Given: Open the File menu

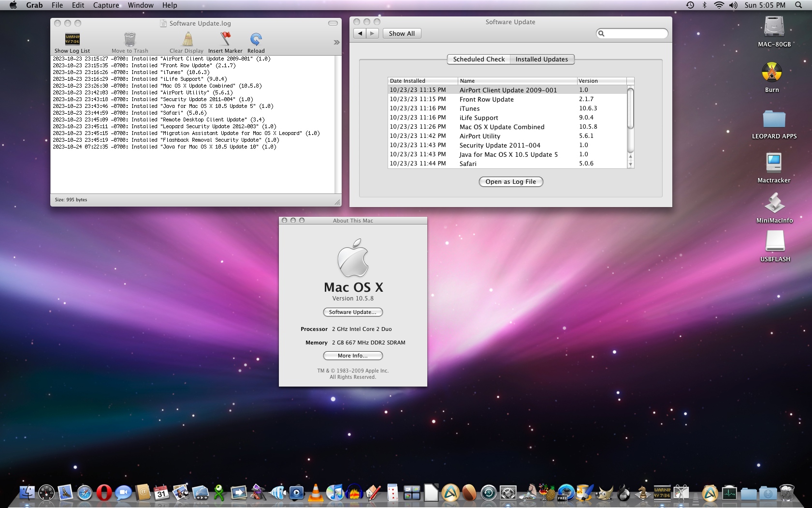Looking at the screenshot, I should (x=57, y=5).
